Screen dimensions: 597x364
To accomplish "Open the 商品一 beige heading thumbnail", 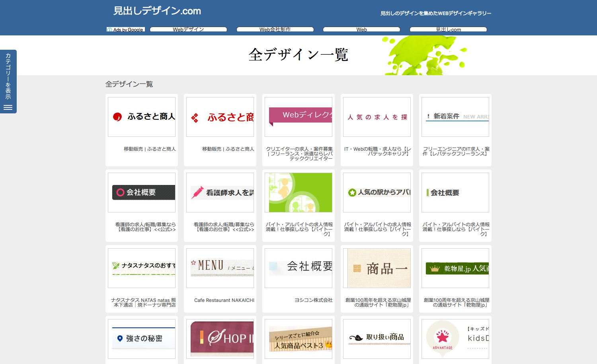I will (x=377, y=268).
